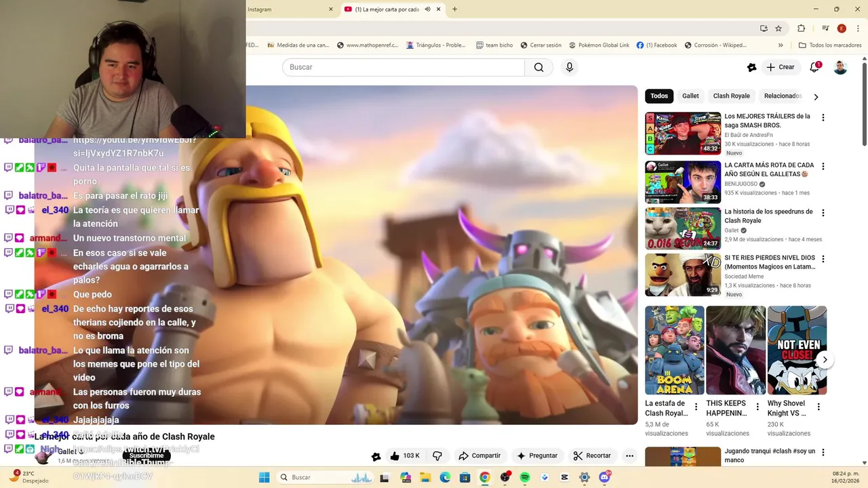
Task: Select the Todos filter chip
Action: (659, 96)
